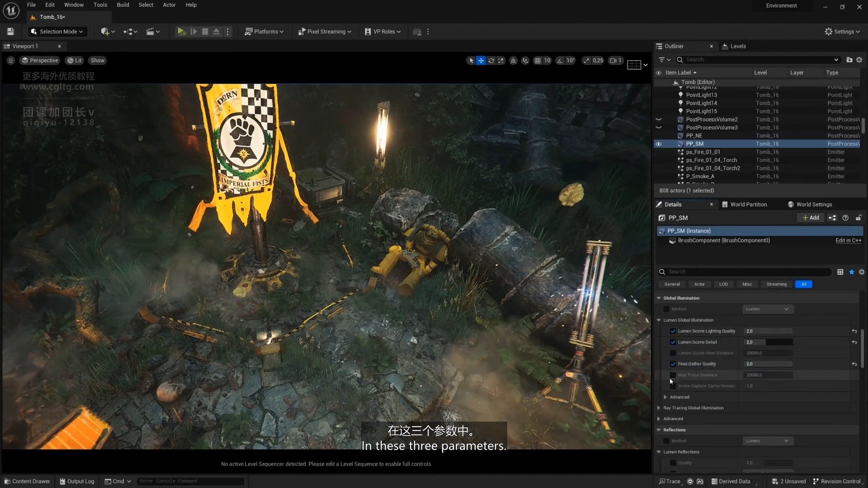Stop the play session with the stop icon
Image resolution: width=868 pixels, height=488 pixels.
click(x=205, y=32)
